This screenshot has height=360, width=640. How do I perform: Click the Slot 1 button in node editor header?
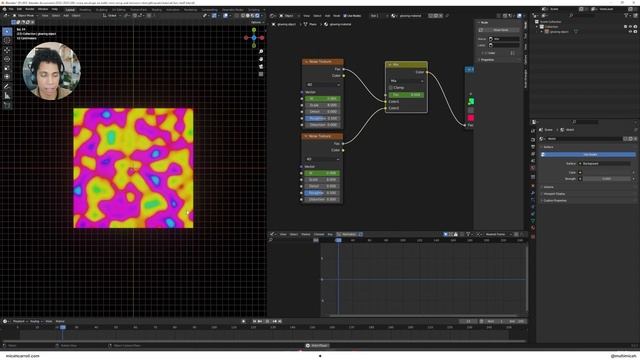pyautogui.click(x=374, y=16)
